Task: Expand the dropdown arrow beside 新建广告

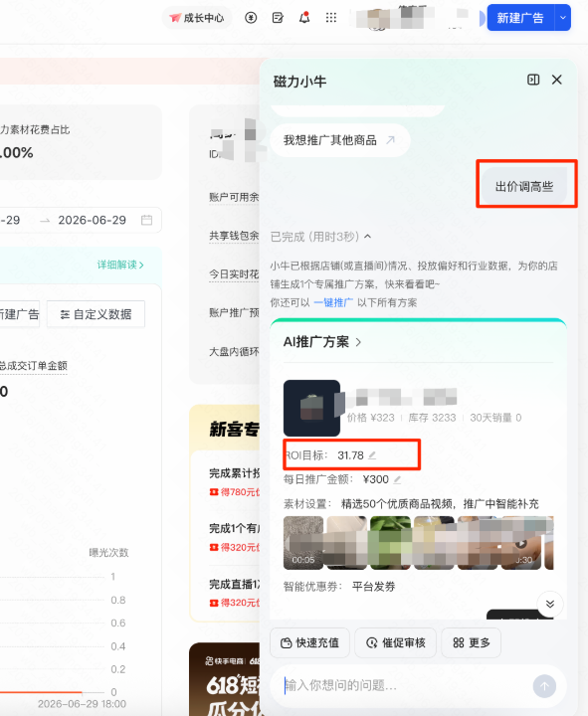Action: (x=563, y=18)
